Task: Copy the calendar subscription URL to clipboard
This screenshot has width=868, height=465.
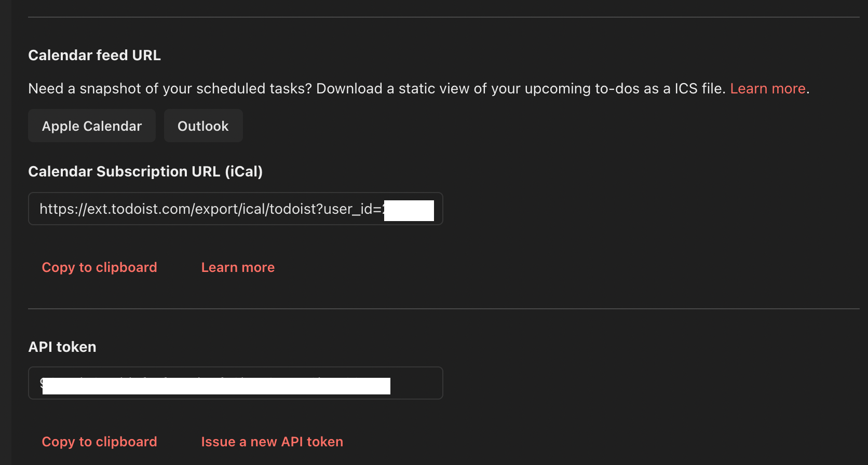Action: 99,267
